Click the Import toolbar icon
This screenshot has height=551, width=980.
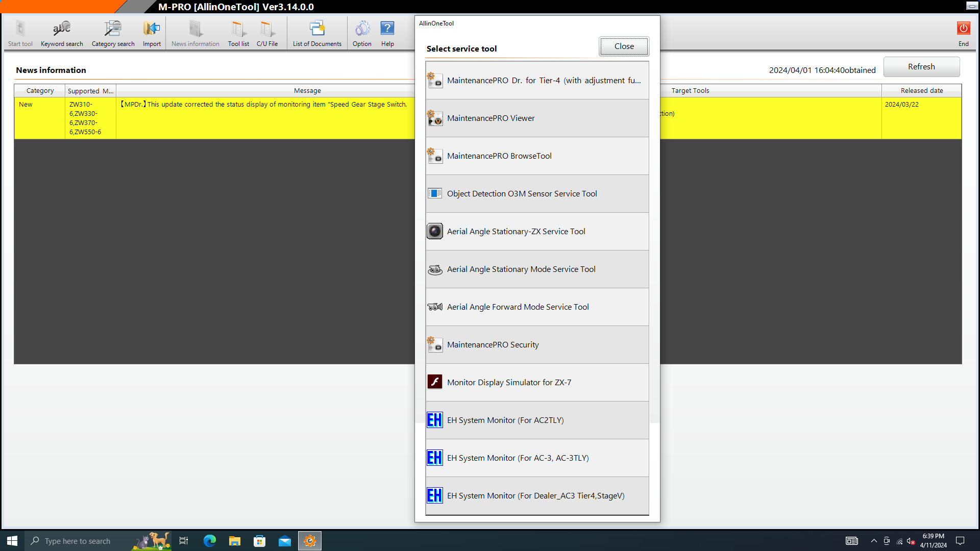[152, 34]
